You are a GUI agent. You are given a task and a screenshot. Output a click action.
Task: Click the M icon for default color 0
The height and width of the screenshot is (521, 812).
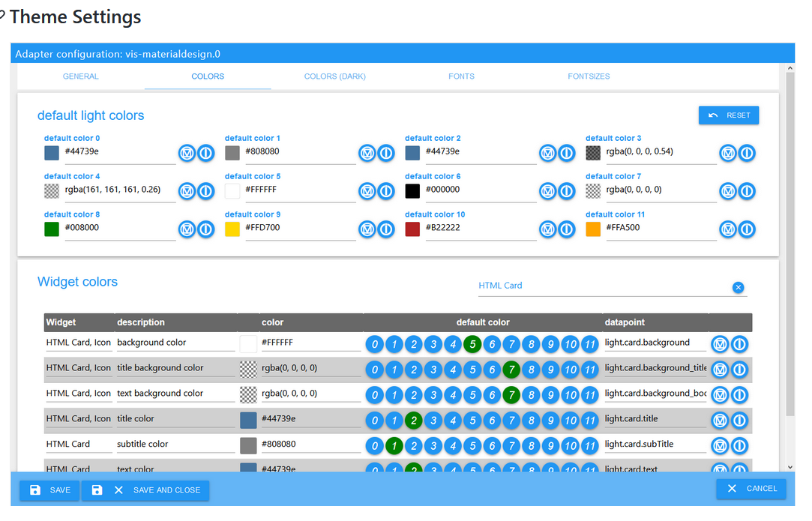tap(187, 153)
